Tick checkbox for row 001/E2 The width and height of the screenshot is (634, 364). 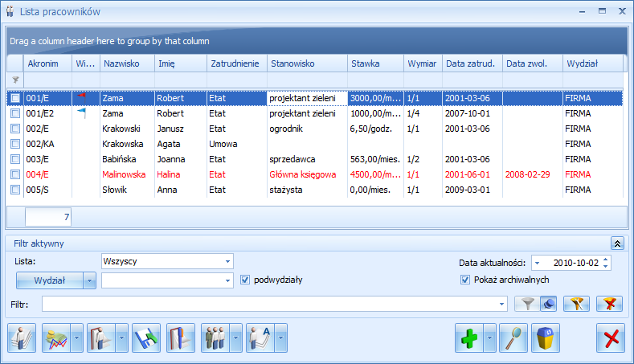coord(15,113)
